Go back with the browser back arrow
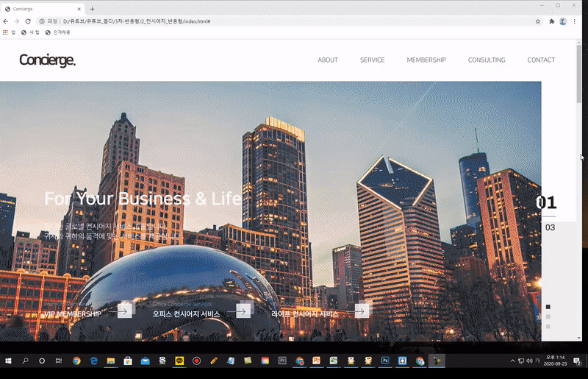Viewport: 588px width, 379px height. coord(6,21)
